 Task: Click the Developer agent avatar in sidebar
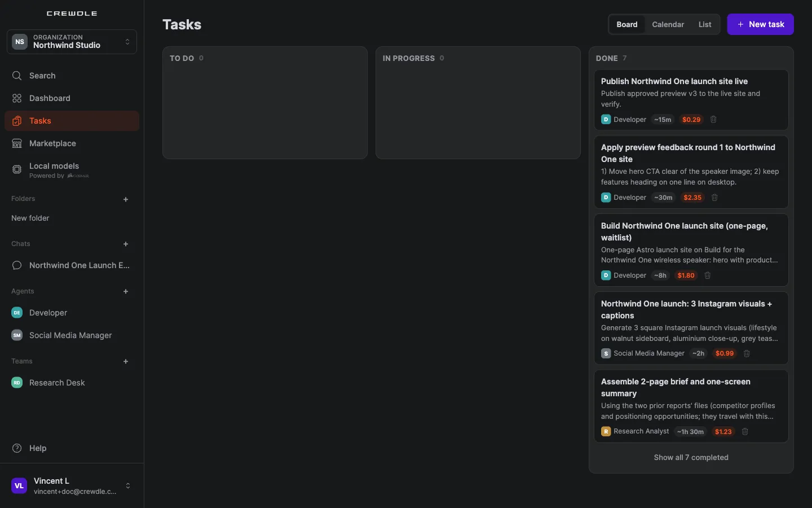17,313
